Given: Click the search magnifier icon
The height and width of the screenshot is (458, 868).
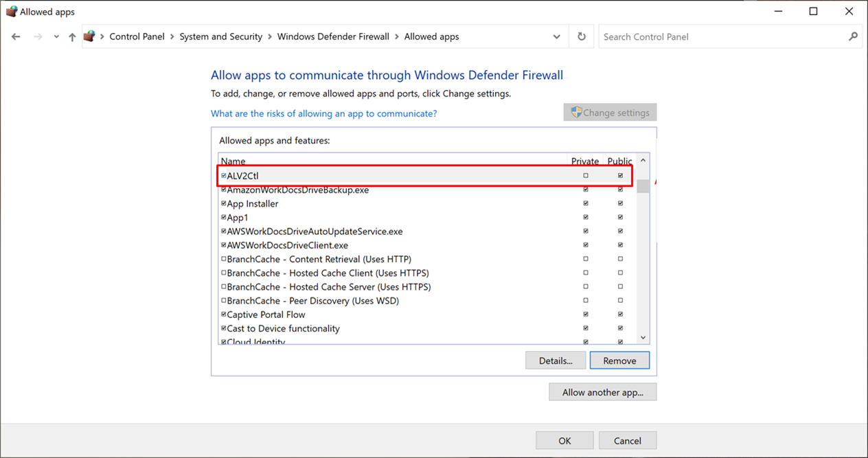Looking at the screenshot, I should 853,37.
